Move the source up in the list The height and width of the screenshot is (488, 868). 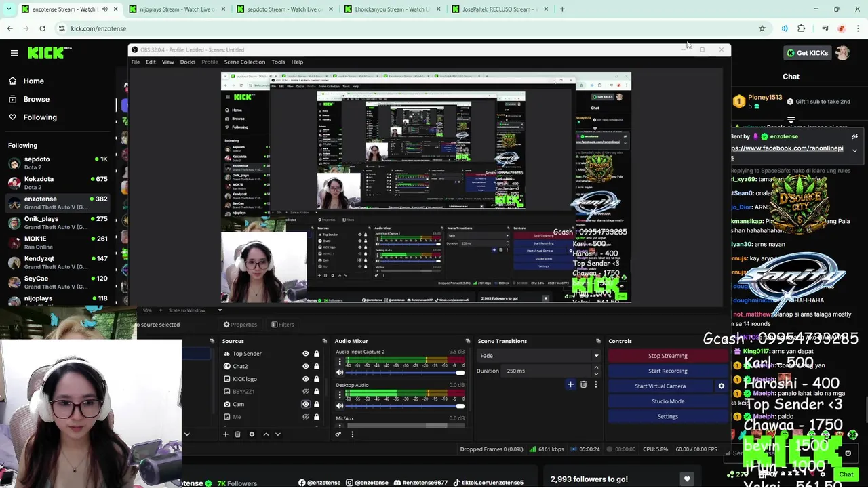click(266, 434)
